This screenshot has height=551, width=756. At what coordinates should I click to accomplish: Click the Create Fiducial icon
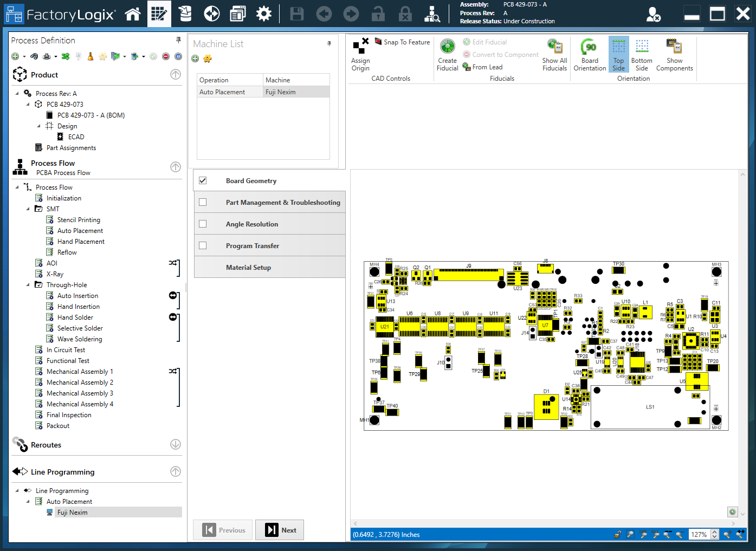(x=447, y=55)
